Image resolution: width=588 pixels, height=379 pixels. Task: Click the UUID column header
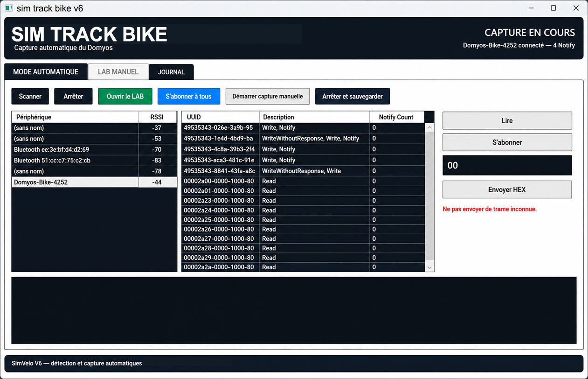[220, 117]
